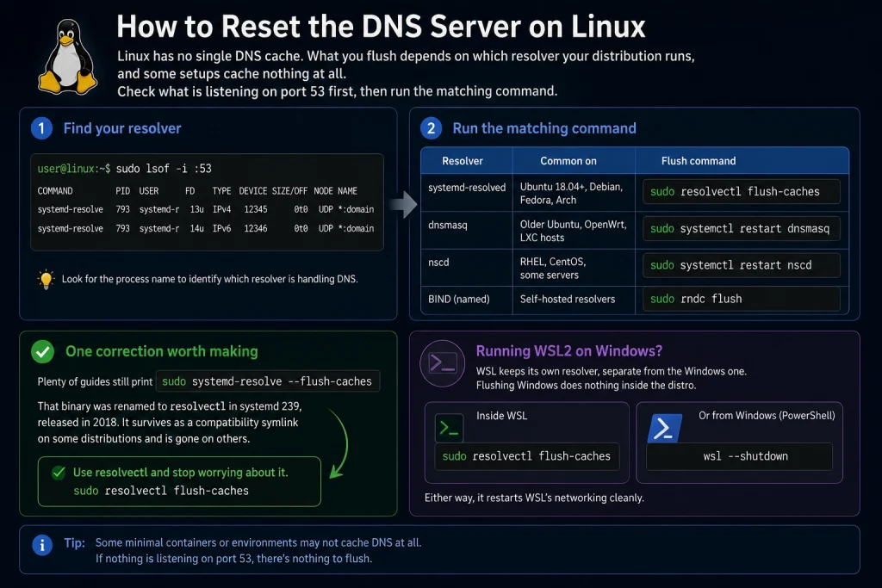Click green terminal prompt icon by Inside WSL
Screen dimensions: 882x588
[449, 428]
